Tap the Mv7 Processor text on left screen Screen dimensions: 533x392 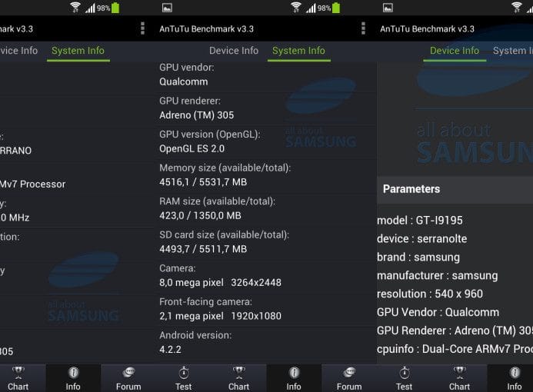(32, 184)
